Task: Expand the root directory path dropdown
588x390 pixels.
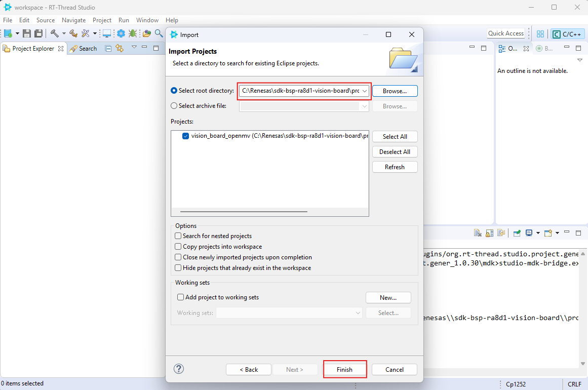Action: click(x=365, y=91)
